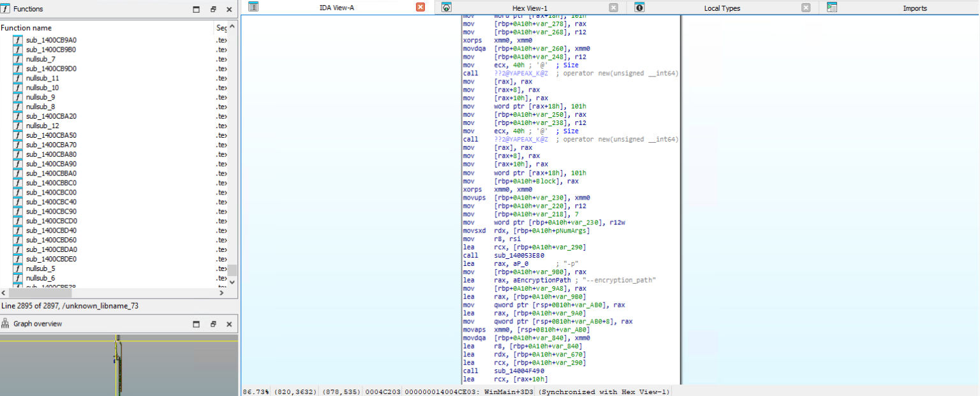Maximize the Graph overview panel
980x396 pixels.
pos(197,324)
